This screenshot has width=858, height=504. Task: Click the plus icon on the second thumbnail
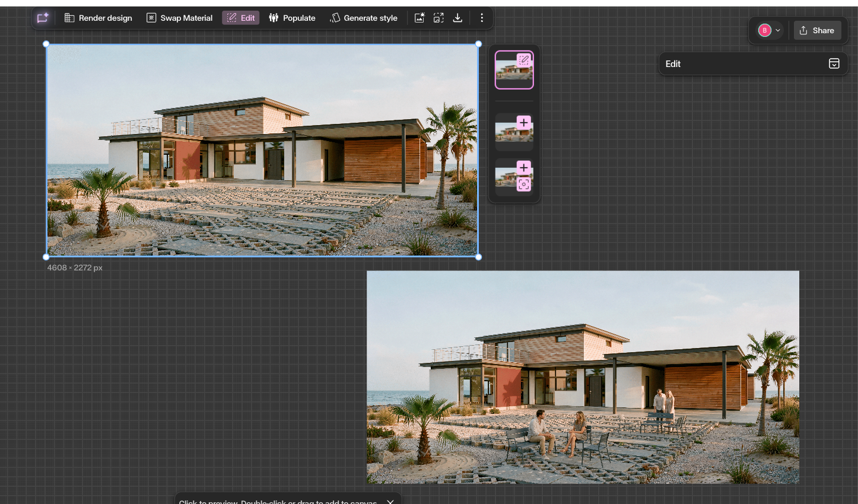click(523, 122)
